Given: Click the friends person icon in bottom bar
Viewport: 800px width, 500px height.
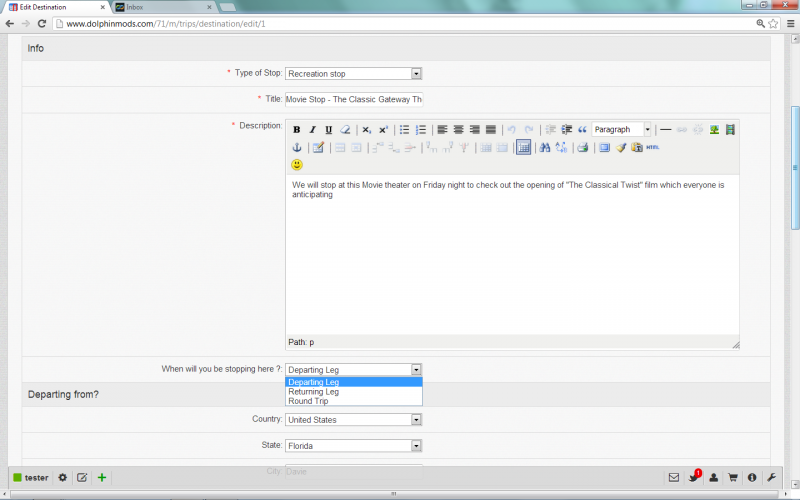Looking at the screenshot, I should [x=713, y=478].
